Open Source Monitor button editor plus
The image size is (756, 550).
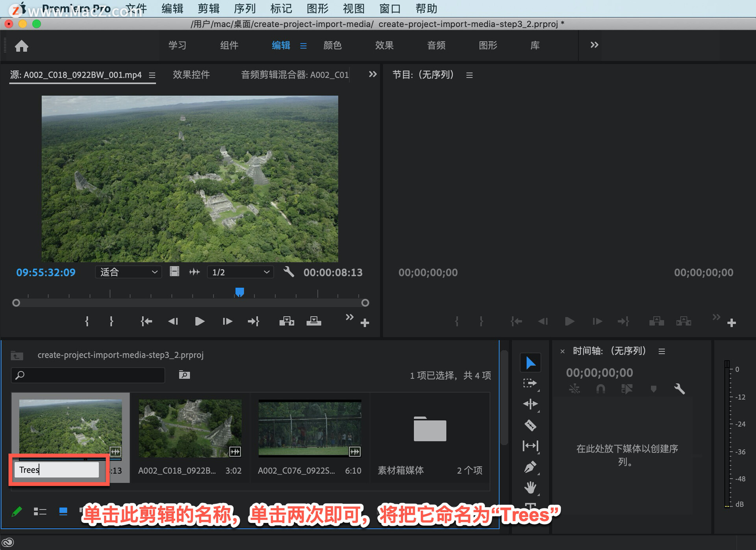[x=365, y=323]
